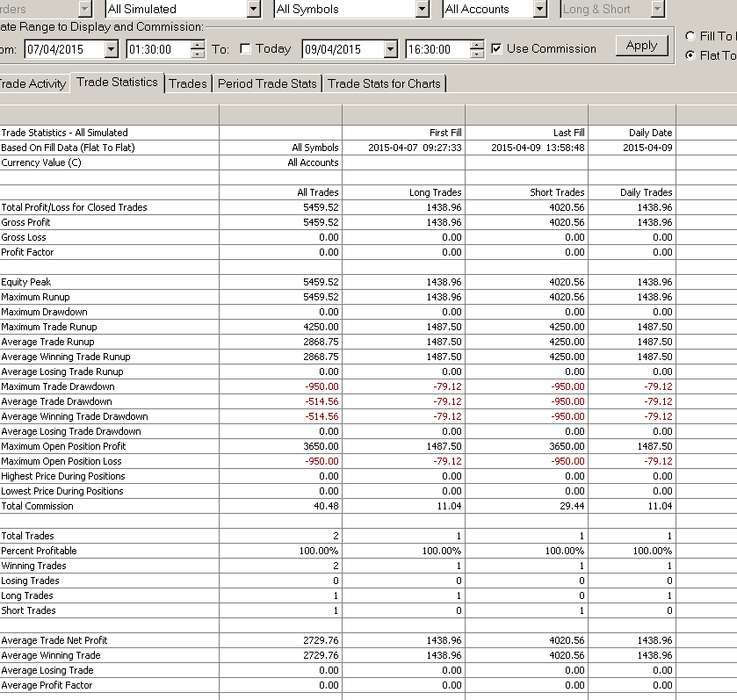This screenshot has width=737, height=700.
Task: Open the To date 09/04/2015 calendar dropdown
Action: click(x=390, y=49)
